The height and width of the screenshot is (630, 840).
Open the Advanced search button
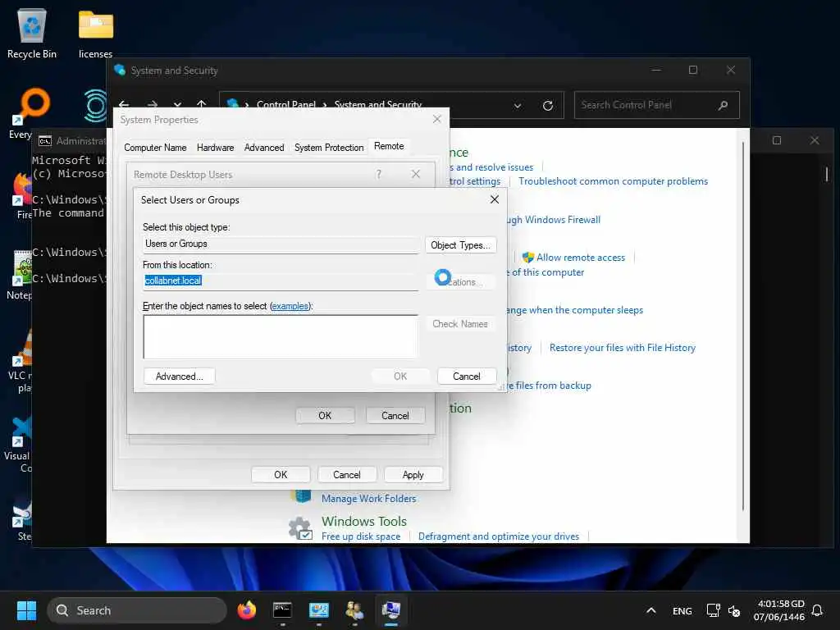pyautogui.click(x=180, y=376)
